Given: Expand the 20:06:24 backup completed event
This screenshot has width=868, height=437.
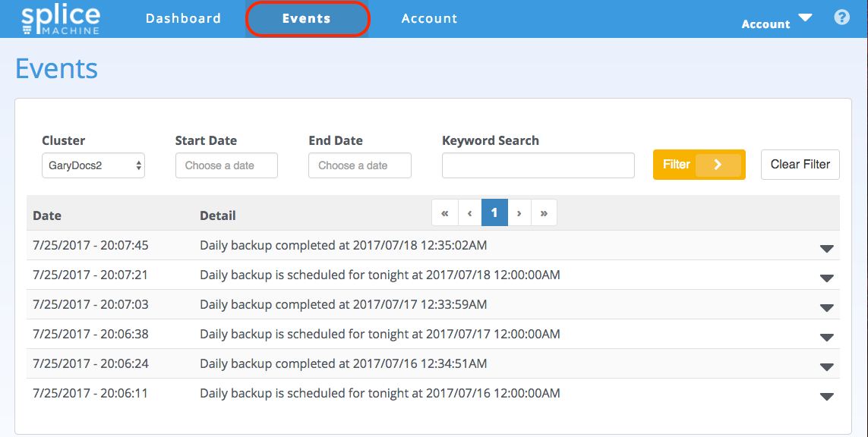Looking at the screenshot, I should click(826, 367).
